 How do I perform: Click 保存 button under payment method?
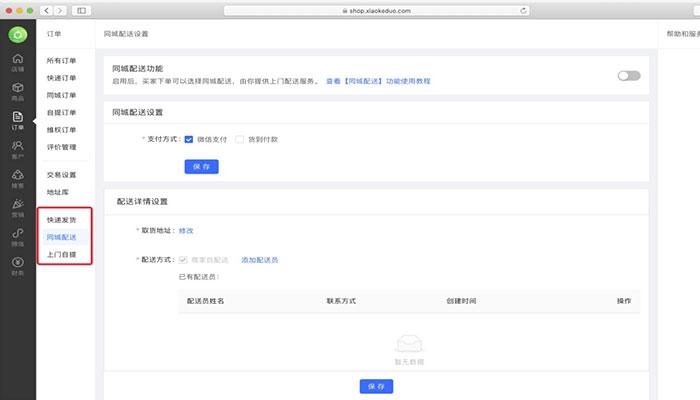201,166
